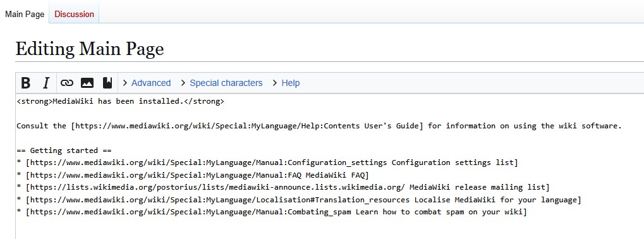The image size is (644, 239).
Task: Click the '== Getting started ==' heading line
Action: (x=64, y=150)
